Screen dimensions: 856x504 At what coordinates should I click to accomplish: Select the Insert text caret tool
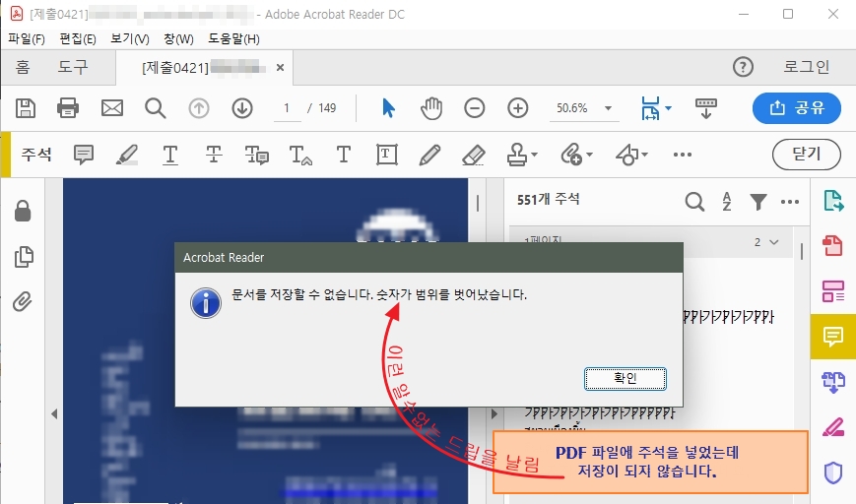(x=300, y=155)
